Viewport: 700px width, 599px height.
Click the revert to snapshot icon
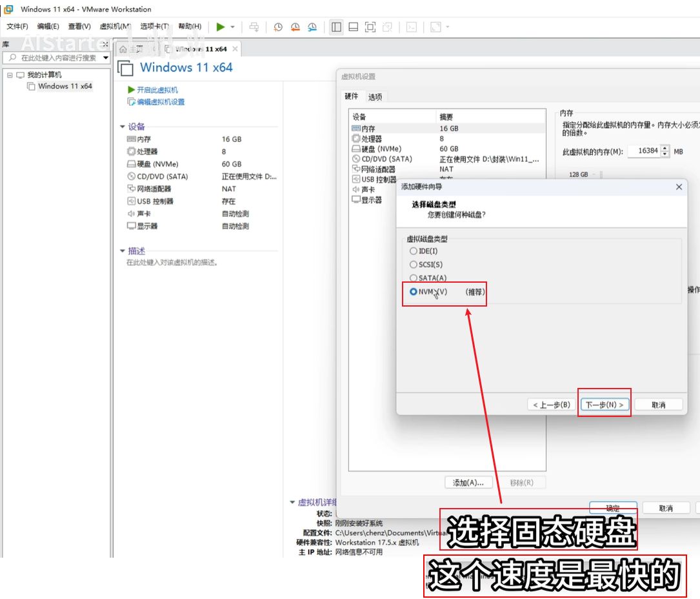pyautogui.click(x=295, y=27)
